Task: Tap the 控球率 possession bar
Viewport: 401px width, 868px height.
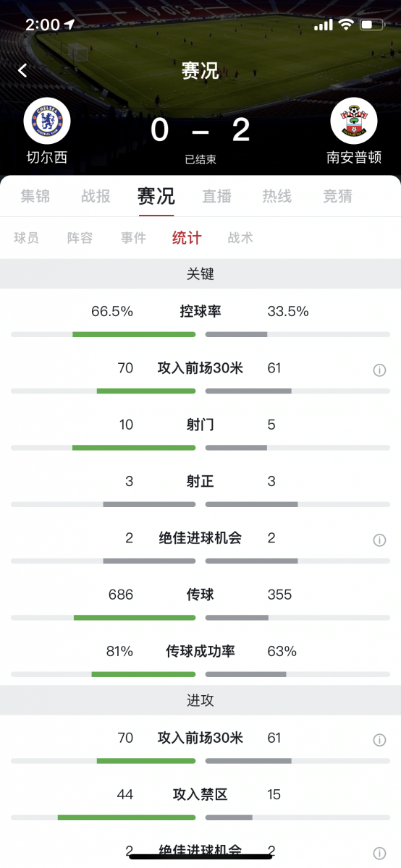Action: 200,334
